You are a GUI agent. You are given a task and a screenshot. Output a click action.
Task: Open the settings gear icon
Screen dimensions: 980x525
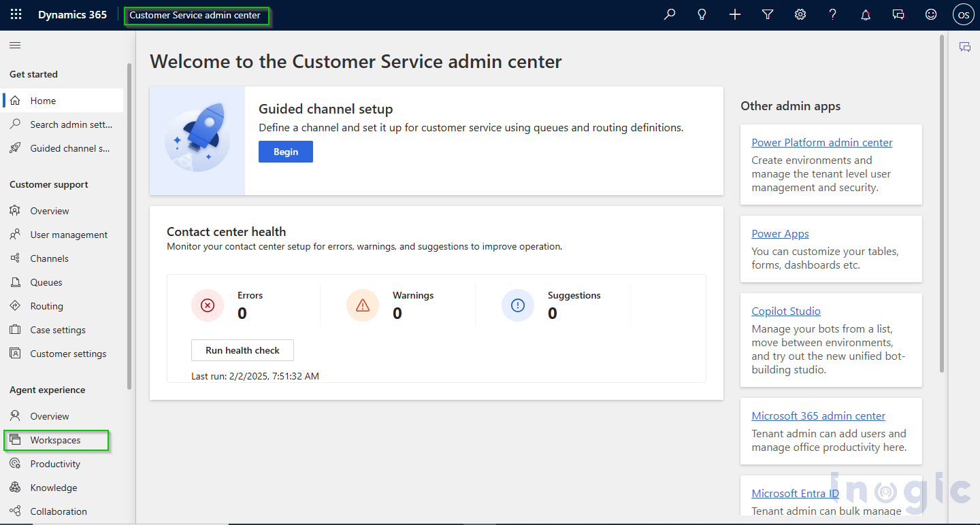pyautogui.click(x=800, y=14)
